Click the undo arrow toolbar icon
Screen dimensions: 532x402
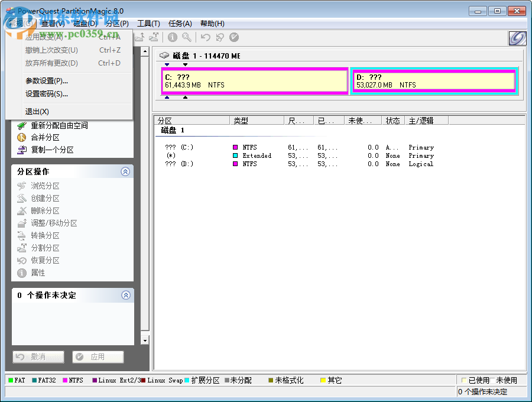(x=205, y=37)
